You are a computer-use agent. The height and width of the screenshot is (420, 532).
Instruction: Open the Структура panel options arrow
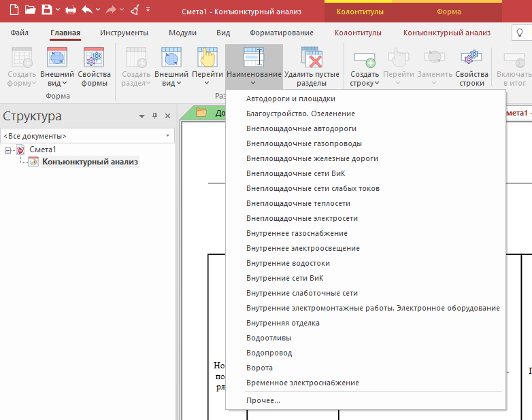click(x=142, y=116)
